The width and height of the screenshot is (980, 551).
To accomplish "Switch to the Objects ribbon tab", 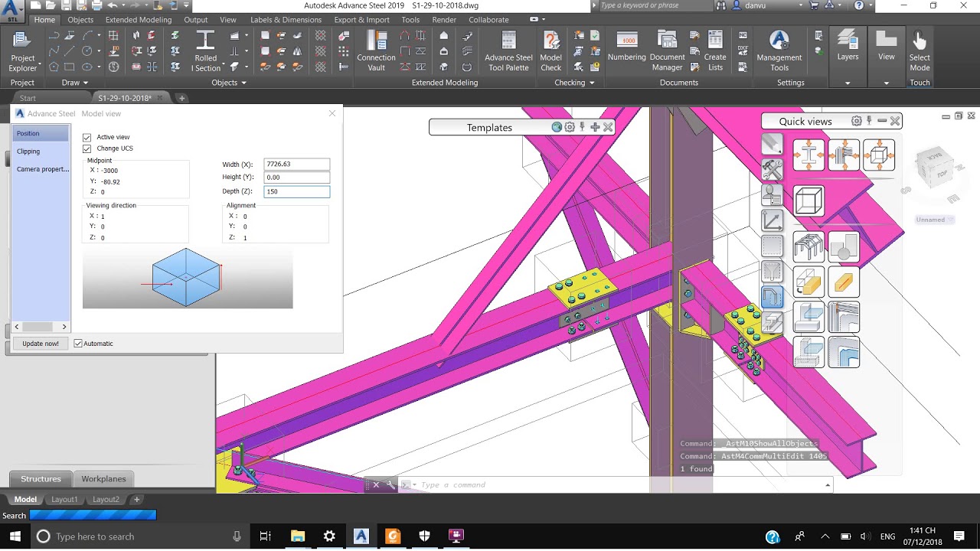I will (x=80, y=20).
